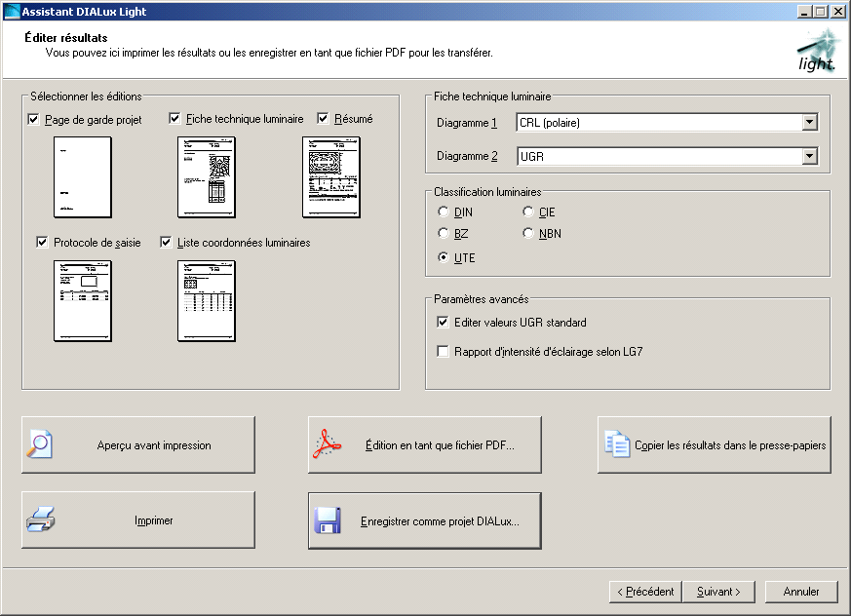Click the CRL (polaire) combo box field
The width and height of the screenshot is (851, 616).
coord(667,122)
